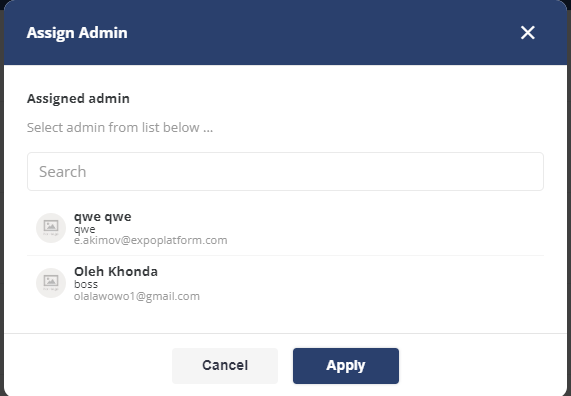Click the Assigned admin heading
The height and width of the screenshot is (396, 571).
78,98
